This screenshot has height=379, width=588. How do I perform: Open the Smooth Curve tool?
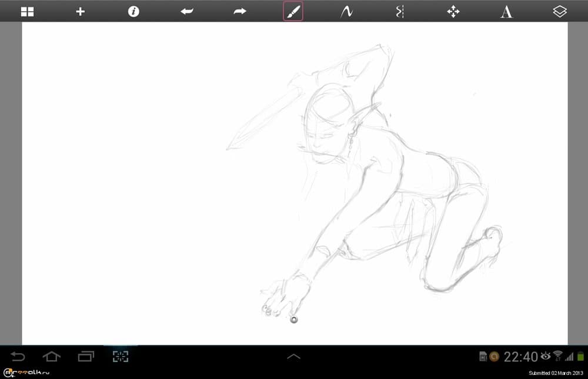pos(346,11)
